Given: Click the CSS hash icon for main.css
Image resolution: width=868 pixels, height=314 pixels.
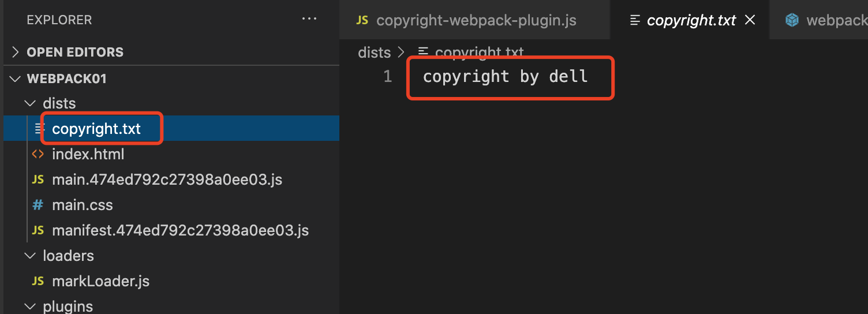Looking at the screenshot, I should (38, 205).
